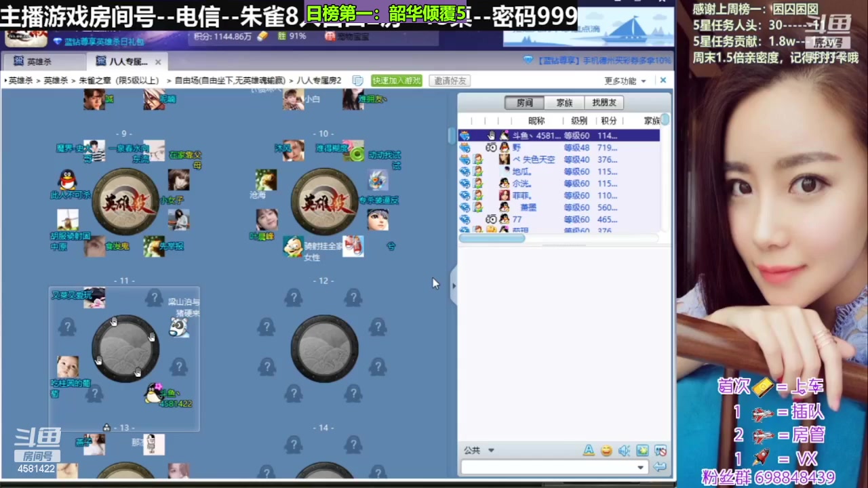Toggle the block chat messages icon
Image resolution: width=868 pixels, height=488 pixels.
[661, 450]
